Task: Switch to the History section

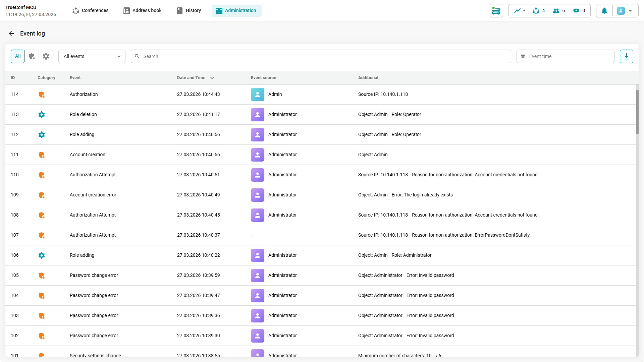Action: [x=189, y=11]
